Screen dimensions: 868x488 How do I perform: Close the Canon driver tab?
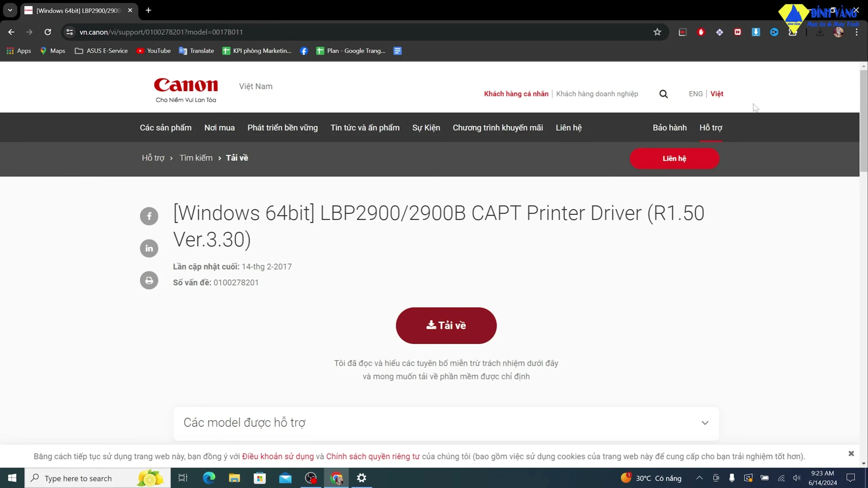point(130,10)
